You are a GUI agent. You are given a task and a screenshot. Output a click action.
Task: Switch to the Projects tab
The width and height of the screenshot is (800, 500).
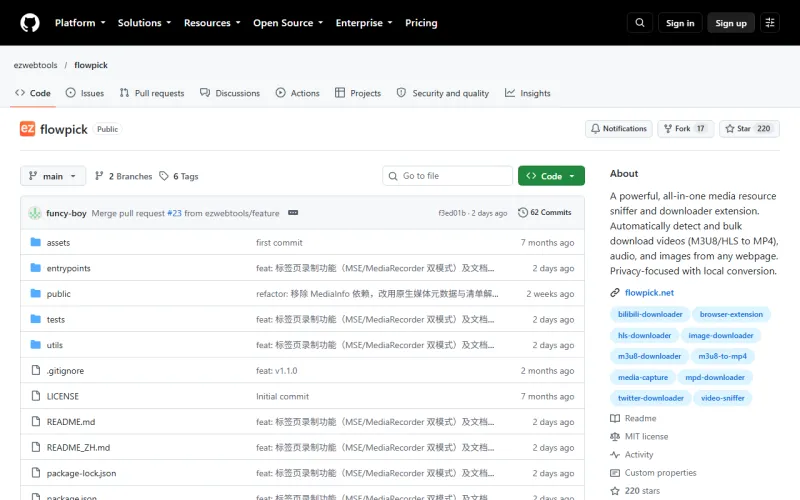coord(358,93)
